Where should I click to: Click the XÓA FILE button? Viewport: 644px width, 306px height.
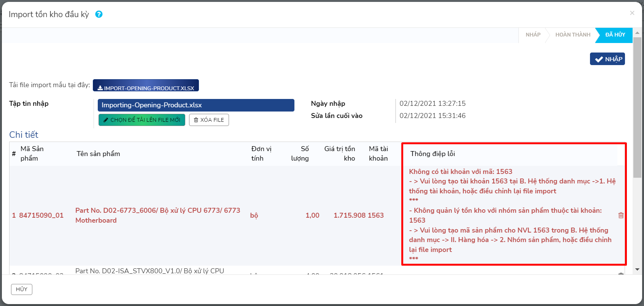(209, 120)
